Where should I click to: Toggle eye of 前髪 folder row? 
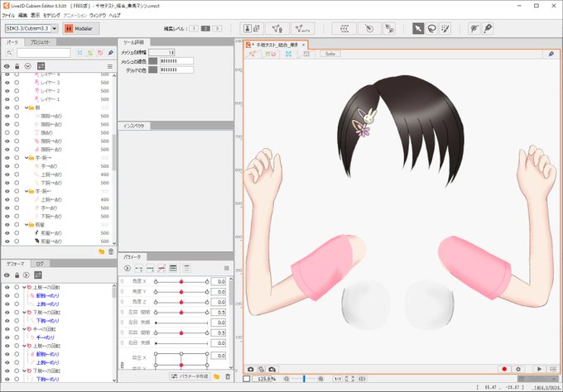coord(7,225)
